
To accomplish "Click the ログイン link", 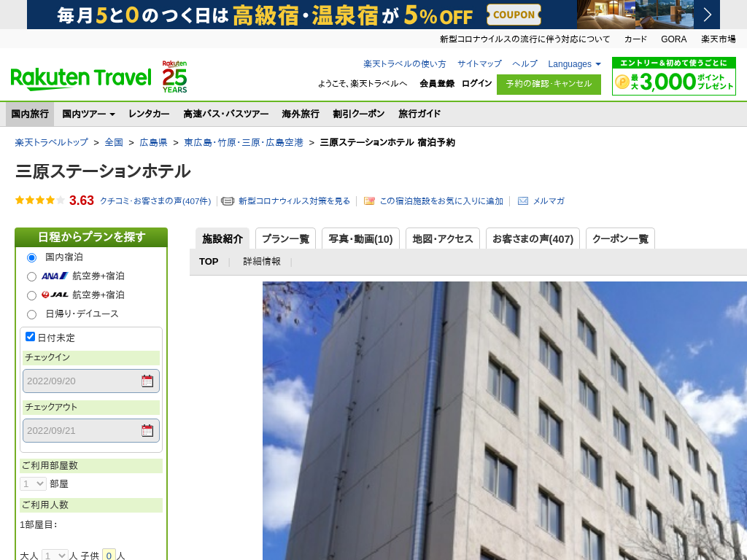I will [476, 83].
